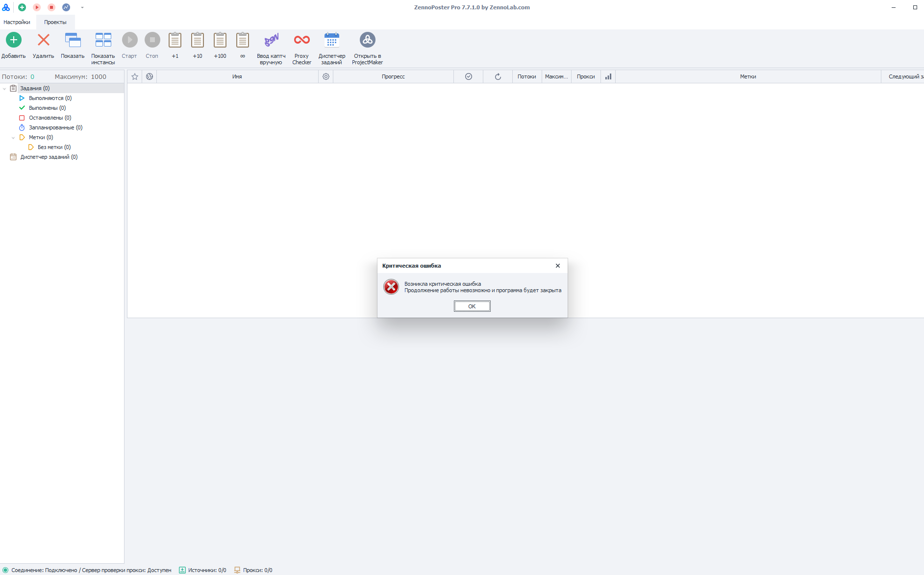Click the bar chart column header icon
This screenshot has width=924, height=575.
608,76
